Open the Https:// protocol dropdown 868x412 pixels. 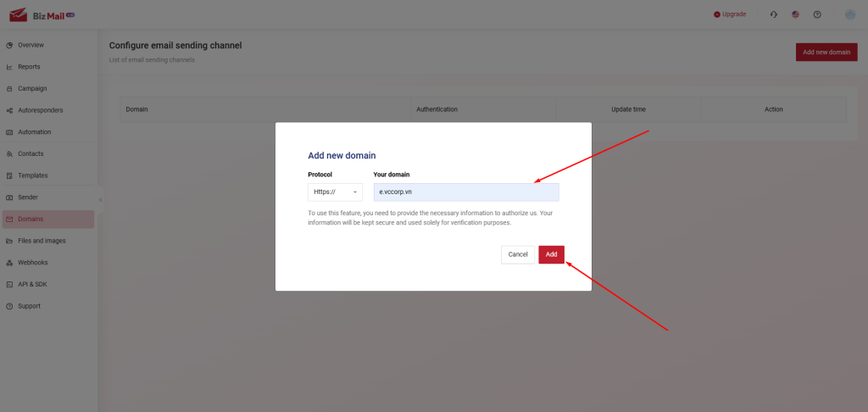coord(335,192)
